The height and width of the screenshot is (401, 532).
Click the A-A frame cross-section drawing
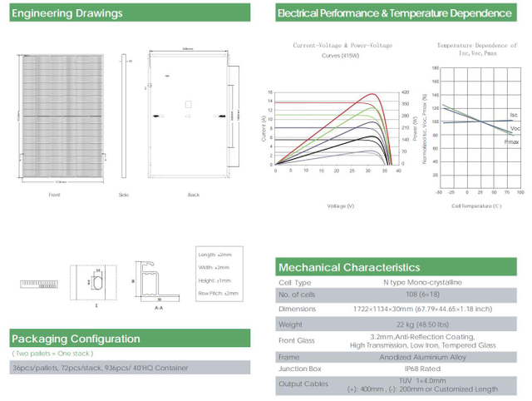coord(157,282)
